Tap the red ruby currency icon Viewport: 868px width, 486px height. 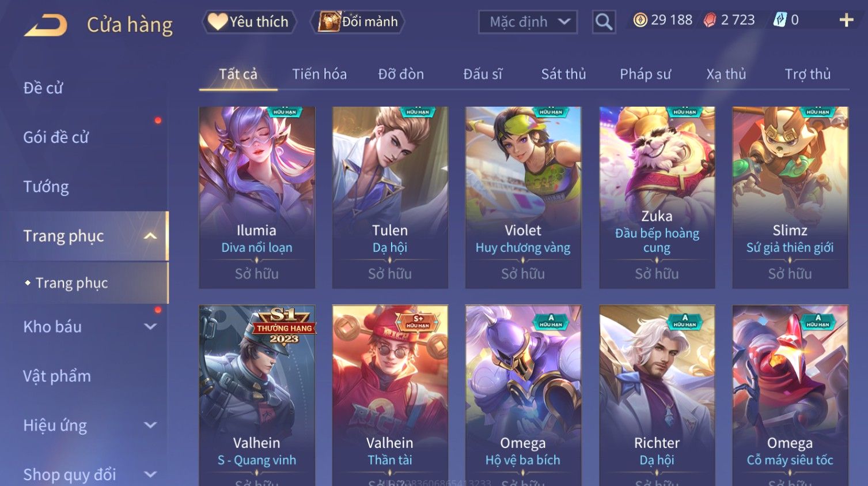710,20
